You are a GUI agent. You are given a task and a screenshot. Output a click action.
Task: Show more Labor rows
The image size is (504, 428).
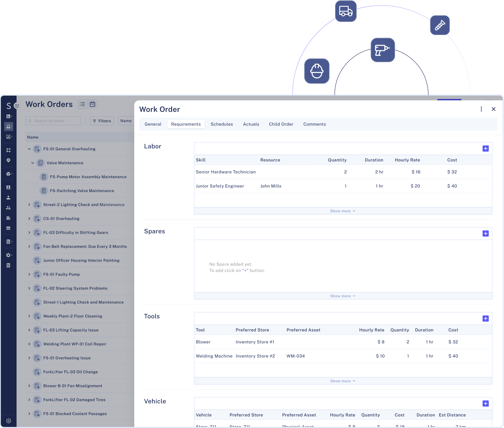[343, 211]
